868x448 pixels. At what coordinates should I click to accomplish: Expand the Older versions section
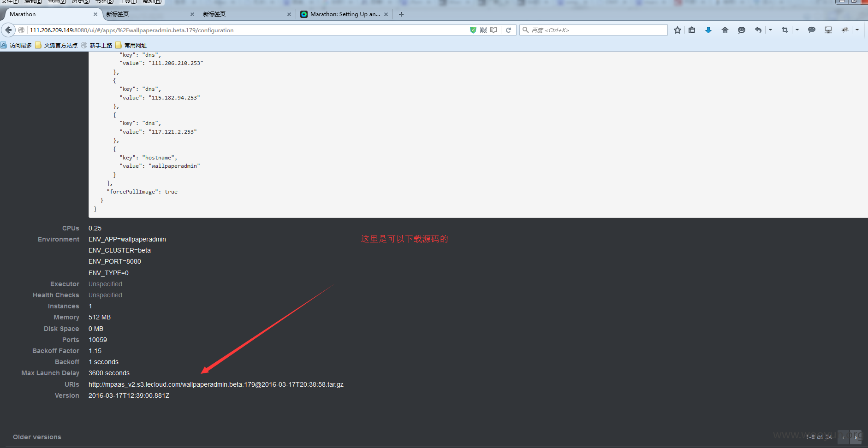pyautogui.click(x=37, y=437)
